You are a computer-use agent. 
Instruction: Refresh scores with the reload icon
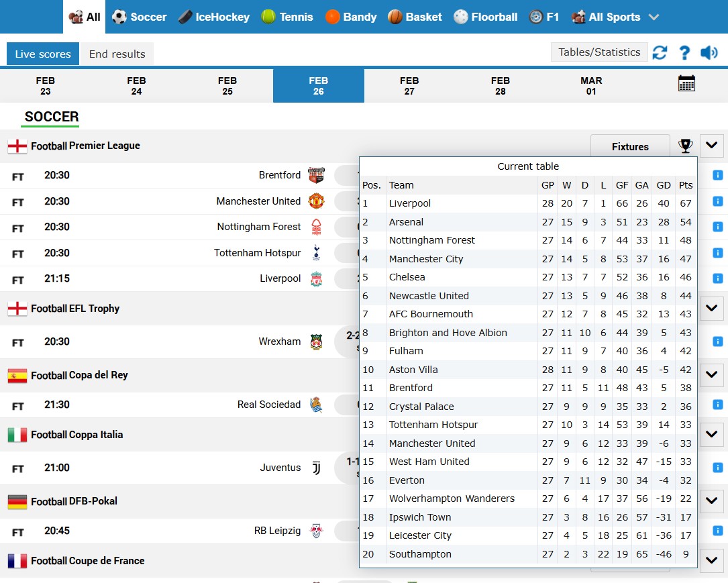pos(660,52)
